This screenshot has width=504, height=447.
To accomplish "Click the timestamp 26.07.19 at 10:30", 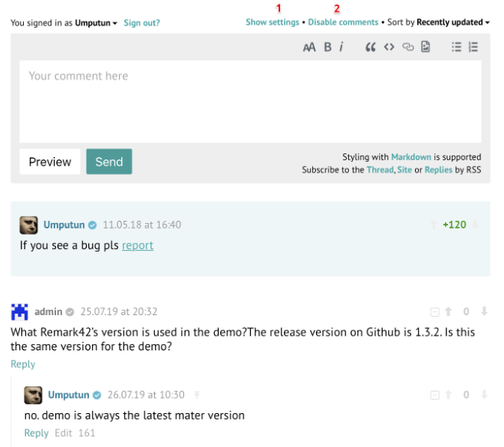I will point(146,395).
